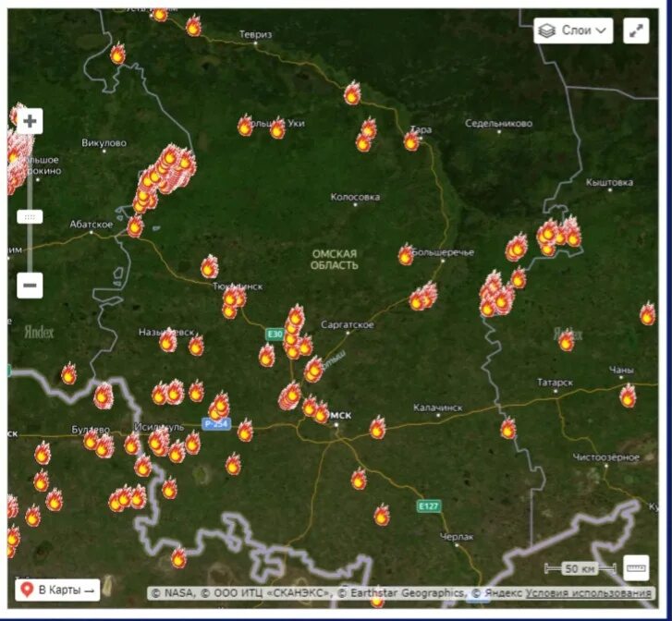Viewport: 672px width, 621px height.
Task: Click the Седельниково town label
Action: pyautogui.click(x=499, y=124)
